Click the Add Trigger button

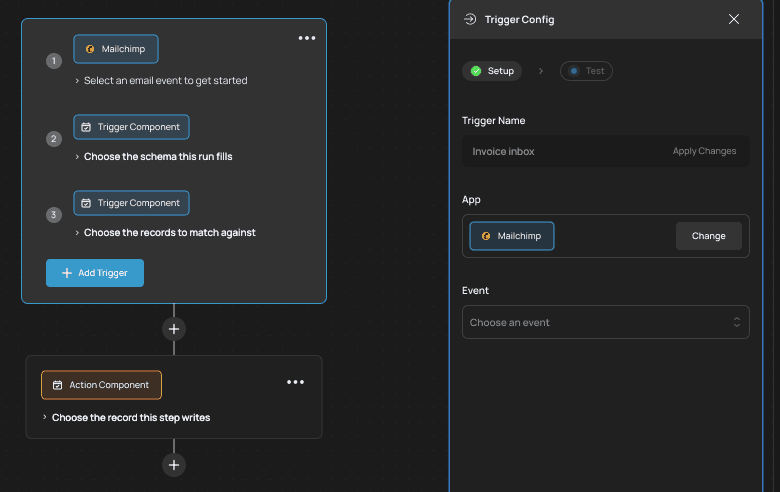(x=95, y=273)
